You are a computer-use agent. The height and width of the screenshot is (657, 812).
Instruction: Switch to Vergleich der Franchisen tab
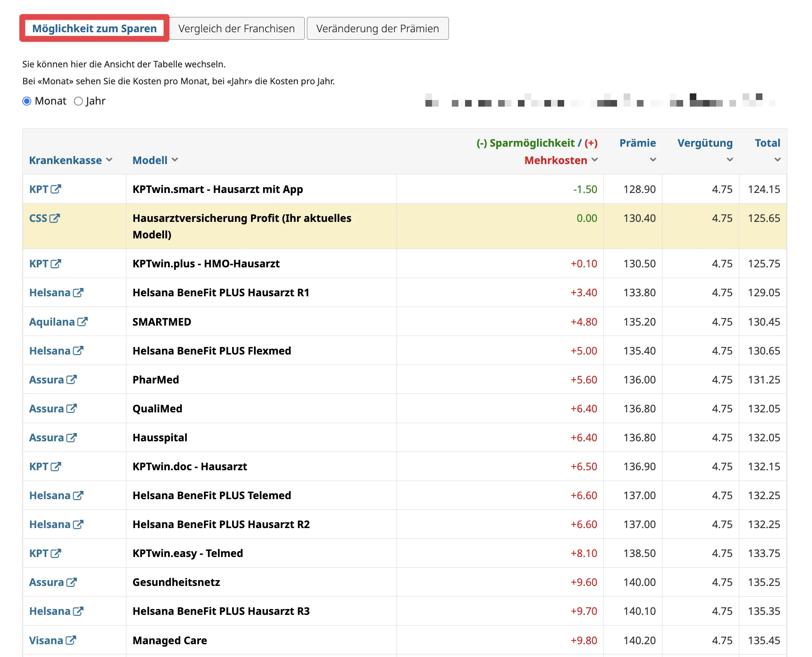tap(237, 28)
